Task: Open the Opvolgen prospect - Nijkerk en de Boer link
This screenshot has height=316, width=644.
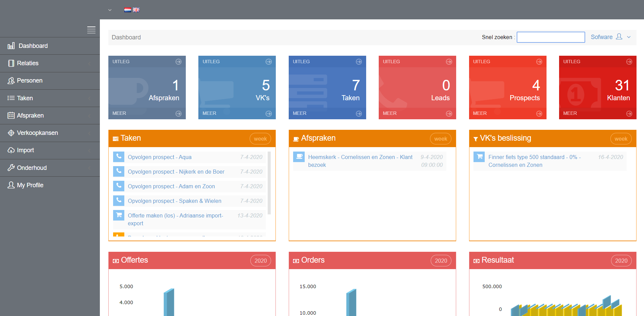Action: (176, 172)
